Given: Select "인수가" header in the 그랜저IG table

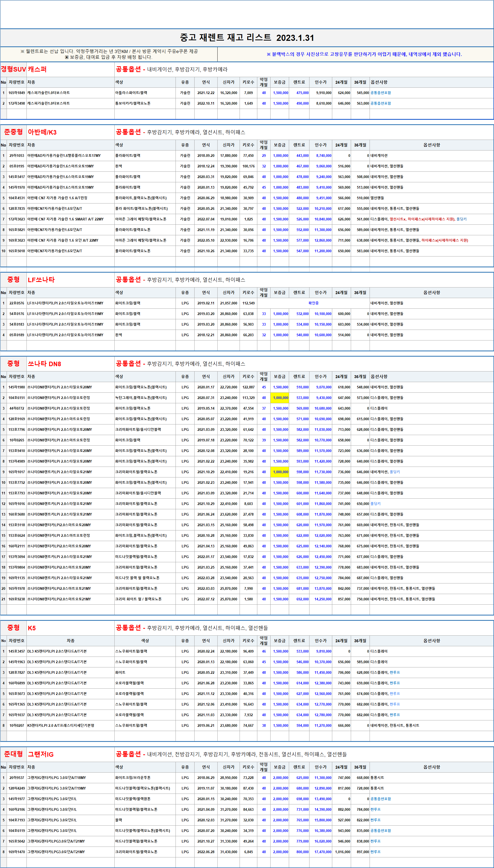Looking at the screenshot, I should coord(321,767).
